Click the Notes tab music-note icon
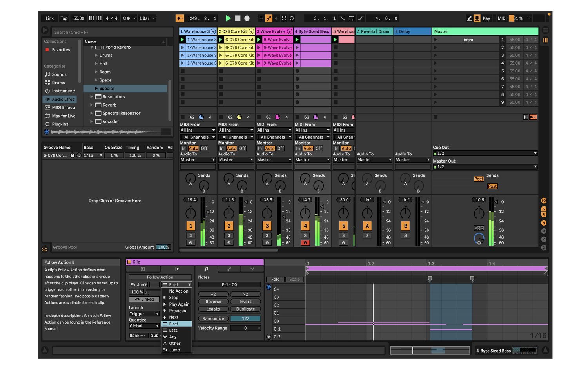 (x=206, y=269)
